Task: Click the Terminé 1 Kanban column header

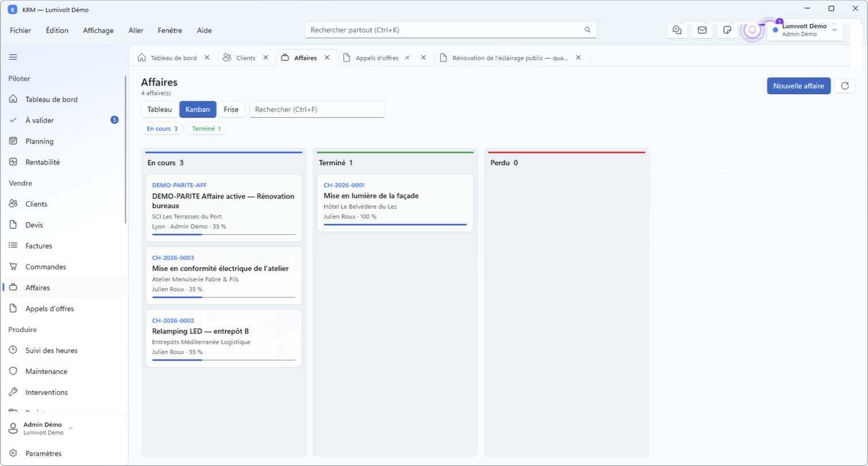Action: tap(335, 163)
